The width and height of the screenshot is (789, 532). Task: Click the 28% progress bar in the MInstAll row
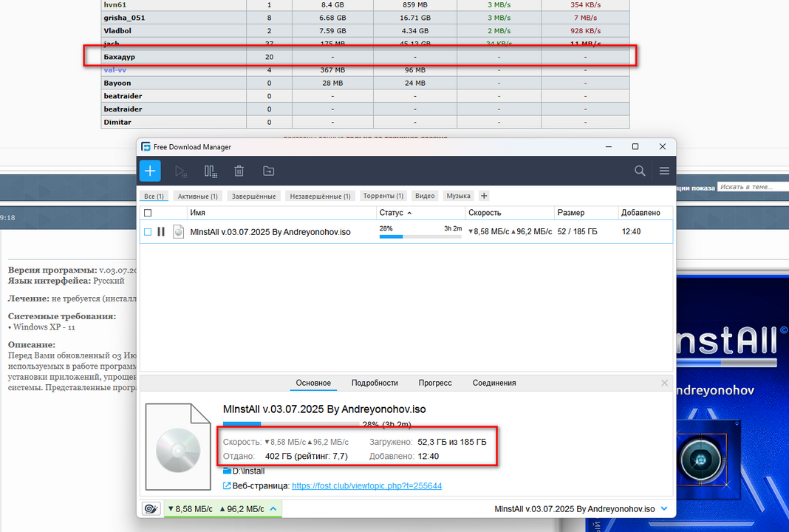(420, 236)
